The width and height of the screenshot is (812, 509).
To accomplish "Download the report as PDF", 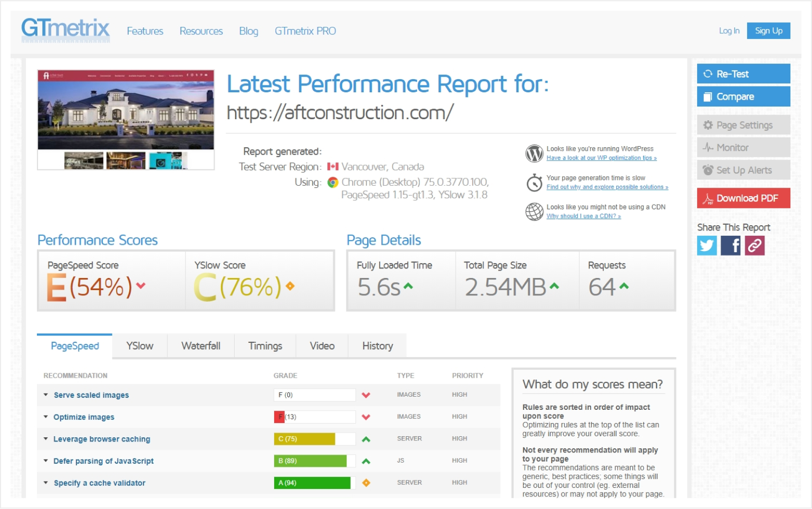I will point(743,198).
